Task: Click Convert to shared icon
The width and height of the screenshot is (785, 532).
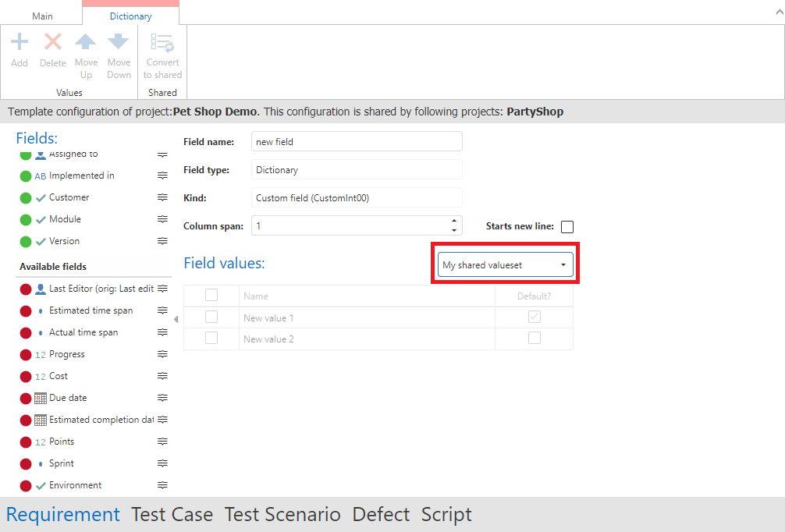Action: coord(162,42)
